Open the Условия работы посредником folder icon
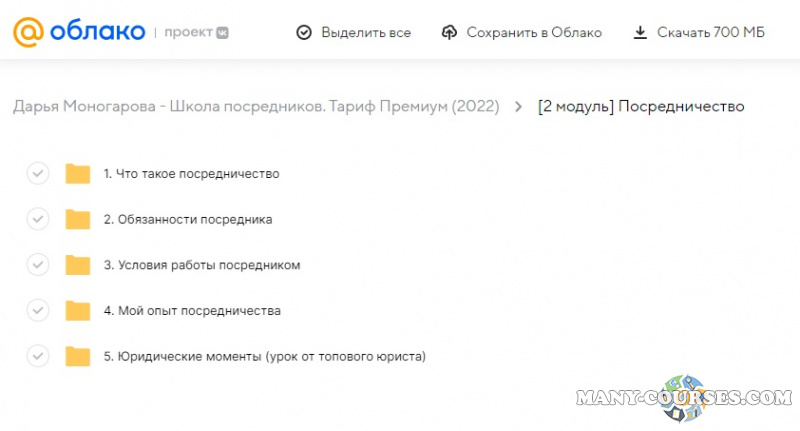Screen dimensions: 800x431 (x=78, y=265)
